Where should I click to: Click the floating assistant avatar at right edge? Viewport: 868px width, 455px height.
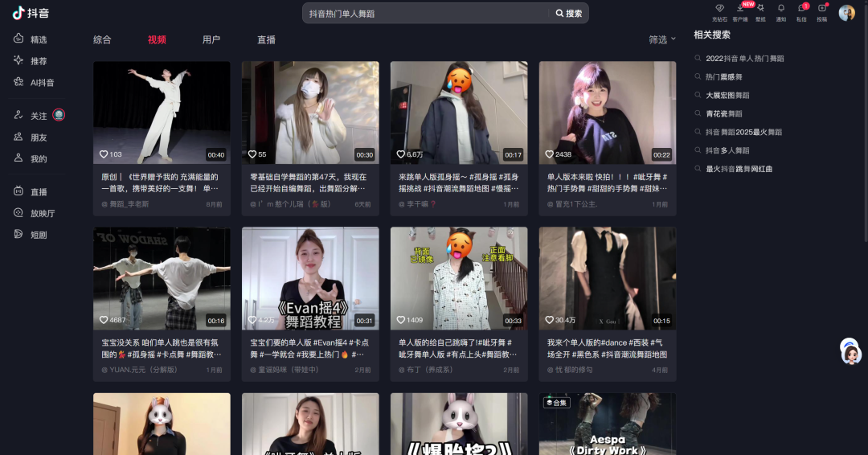coord(850,351)
